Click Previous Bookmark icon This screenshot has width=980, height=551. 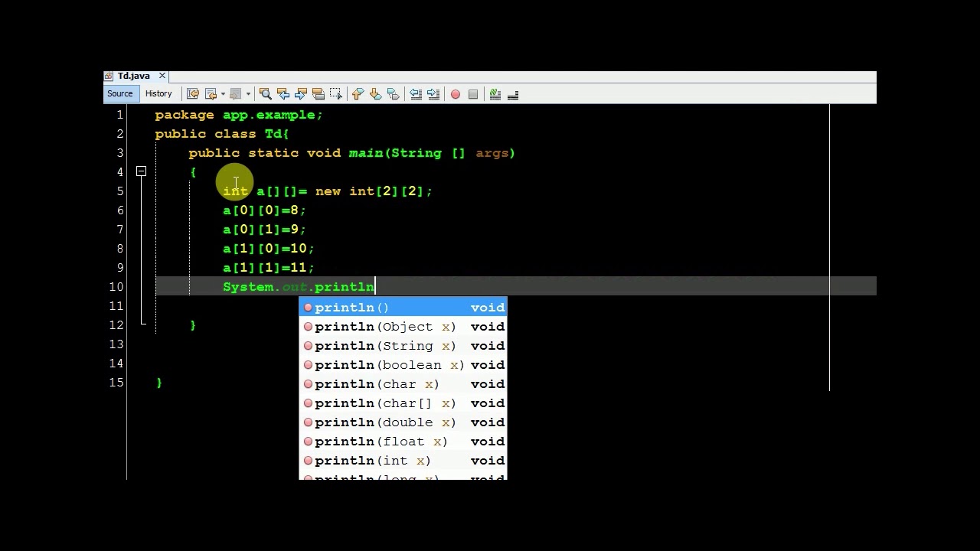pyautogui.click(x=358, y=94)
